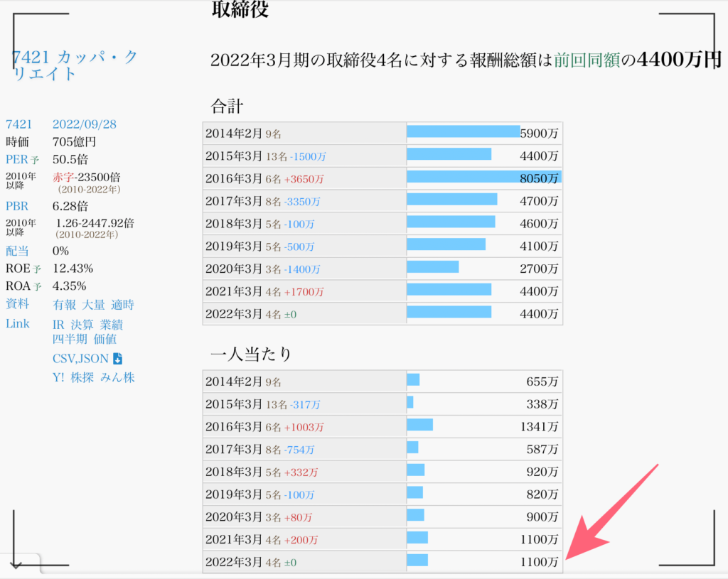Viewport: 728px width, 579px height.
Task: Click the 12.43% ROE value
Action: 73,269
